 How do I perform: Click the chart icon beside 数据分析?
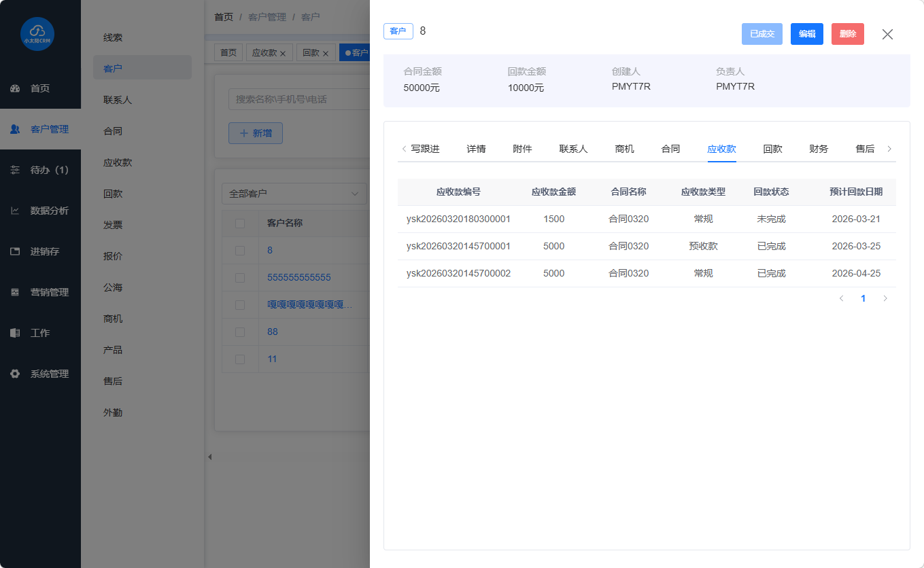(x=15, y=211)
